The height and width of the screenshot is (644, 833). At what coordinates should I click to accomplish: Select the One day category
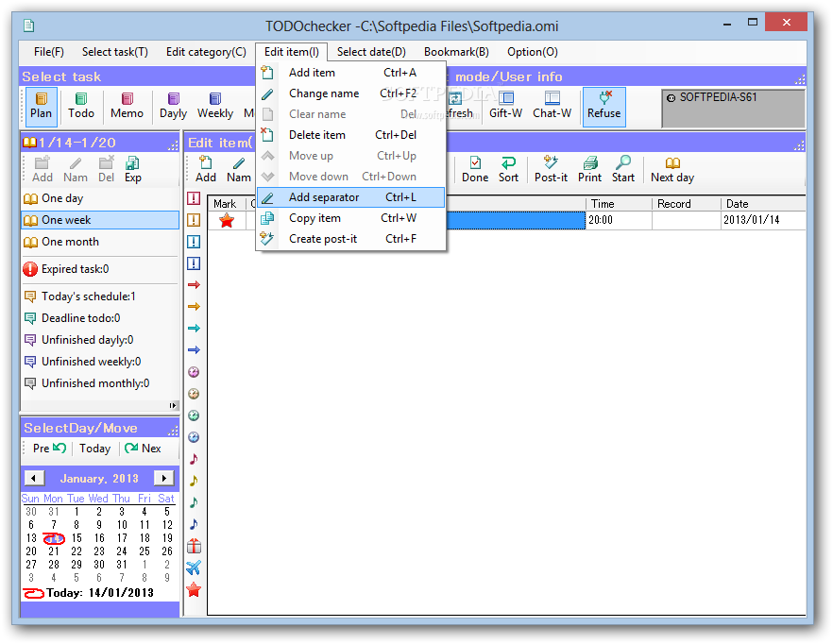point(100,198)
